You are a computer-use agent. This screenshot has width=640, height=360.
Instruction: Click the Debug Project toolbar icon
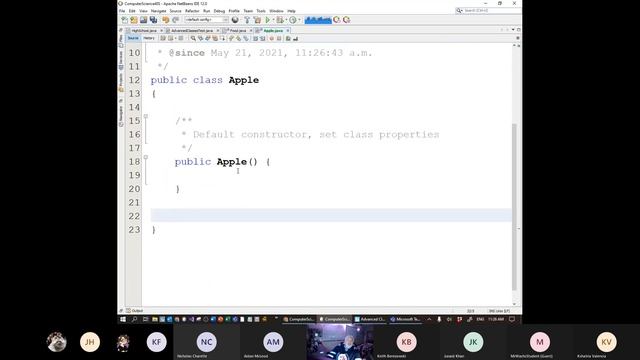click(280, 20)
